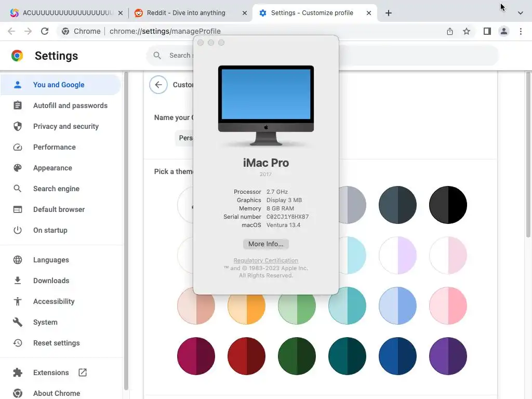Click the iMac Pro computer image
Viewport: 532px width, 399px height.
(265, 105)
